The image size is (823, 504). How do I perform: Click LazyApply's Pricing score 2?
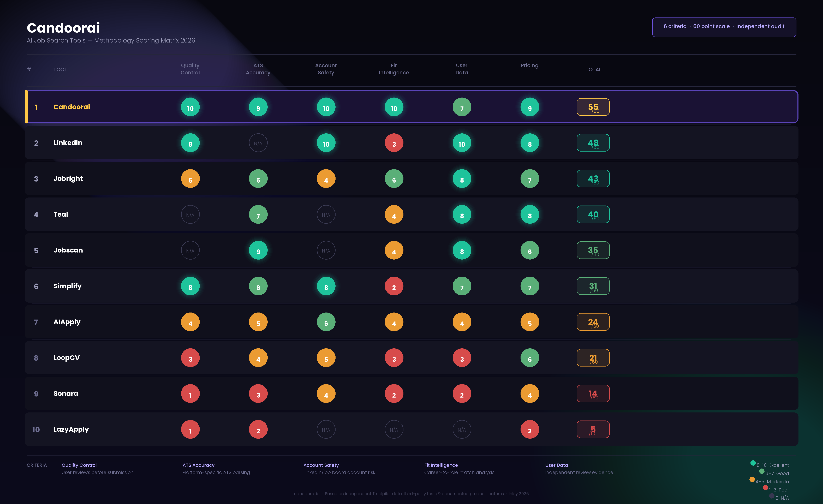(530, 430)
